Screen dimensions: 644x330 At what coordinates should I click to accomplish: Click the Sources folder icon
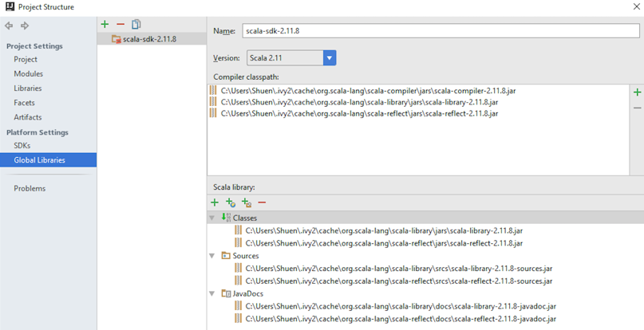click(x=226, y=255)
